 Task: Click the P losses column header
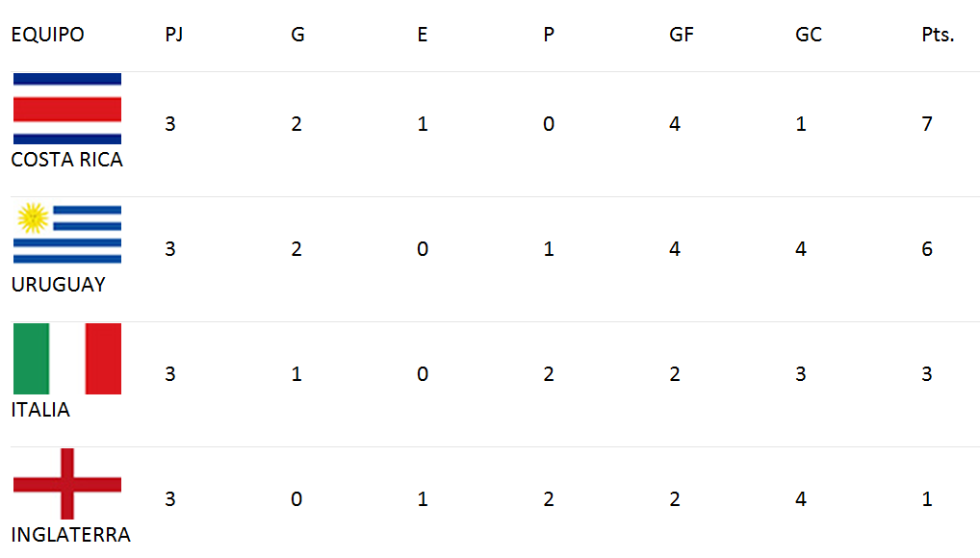[x=548, y=35]
